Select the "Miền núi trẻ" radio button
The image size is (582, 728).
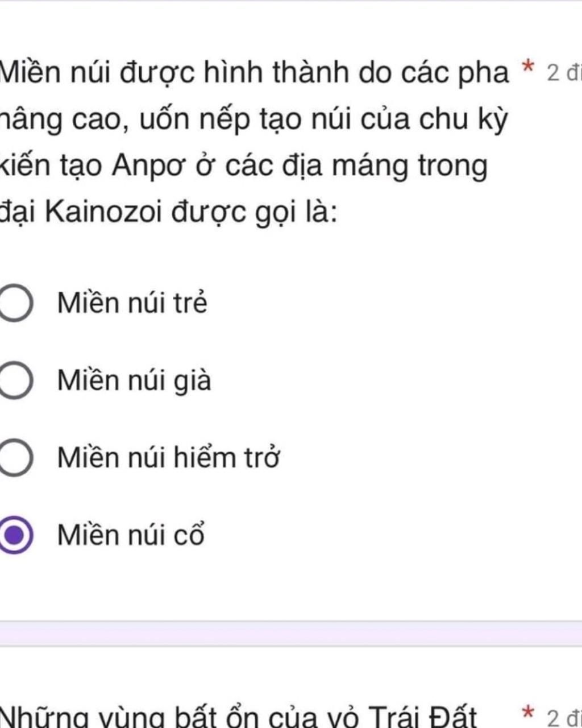point(14,303)
